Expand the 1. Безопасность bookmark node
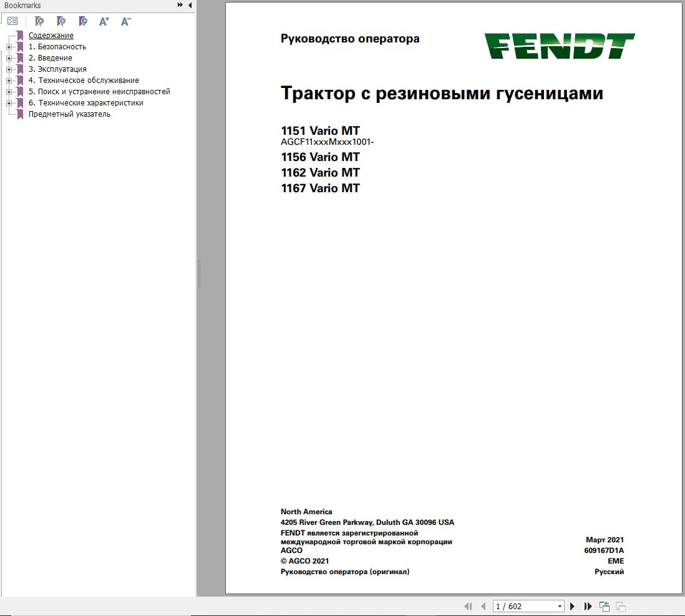 click(x=9, y=47)
